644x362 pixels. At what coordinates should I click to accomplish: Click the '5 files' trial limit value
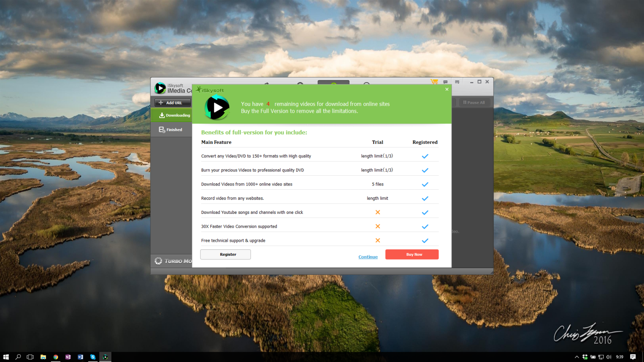tap(378, 184)
